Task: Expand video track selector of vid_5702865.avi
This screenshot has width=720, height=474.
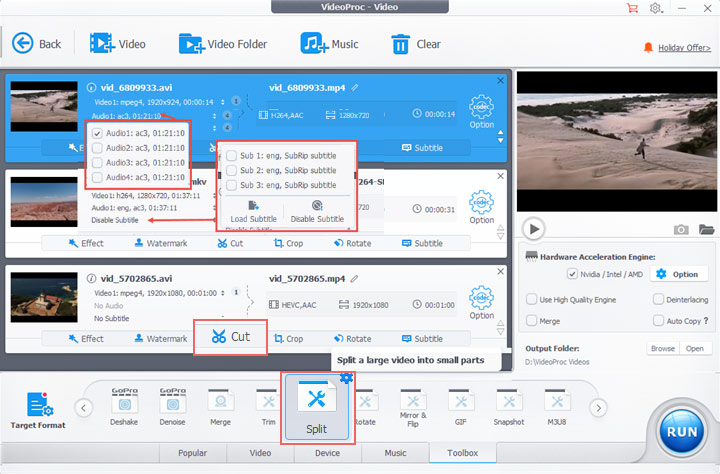Action: [x=223, y=293]
